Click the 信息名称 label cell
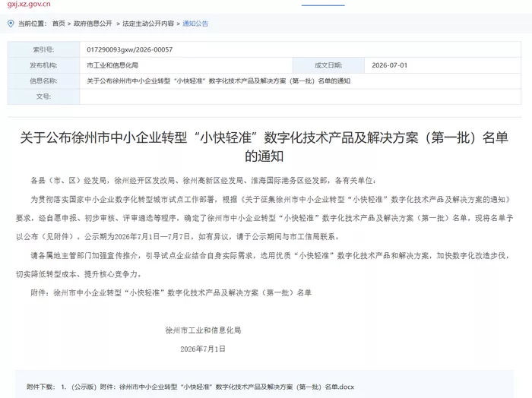The height and width of the screenshot is (398, 532). pyautogui.click(x=44, y=81)
